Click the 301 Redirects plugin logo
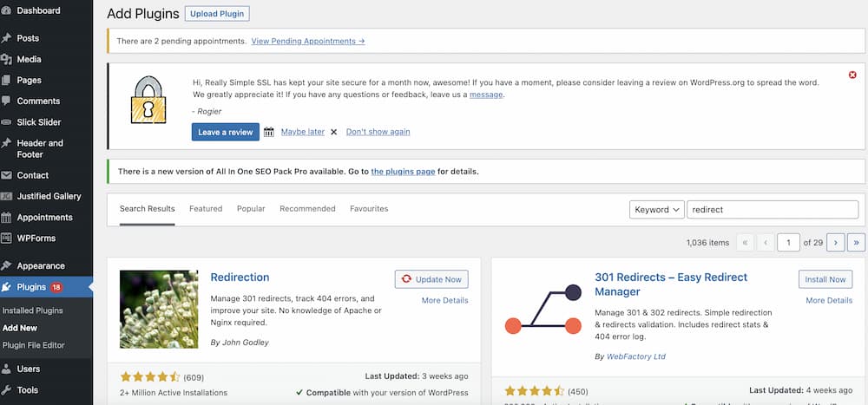The image size is (868, 405). click(x=543, y=310)
